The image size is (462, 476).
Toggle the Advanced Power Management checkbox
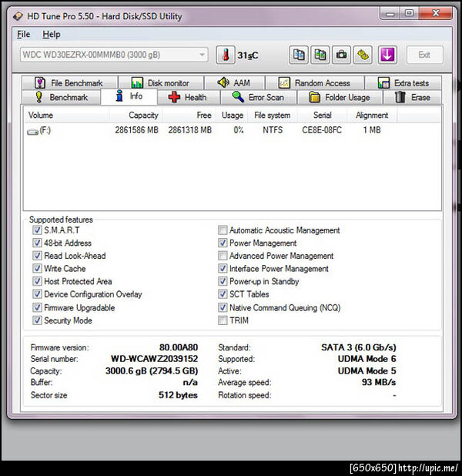pos(223,256)
